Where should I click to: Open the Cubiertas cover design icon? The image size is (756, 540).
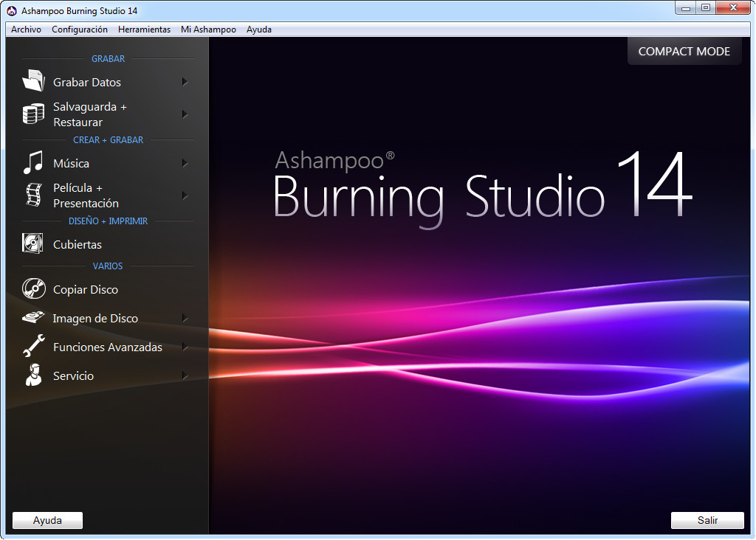point(32,243)
